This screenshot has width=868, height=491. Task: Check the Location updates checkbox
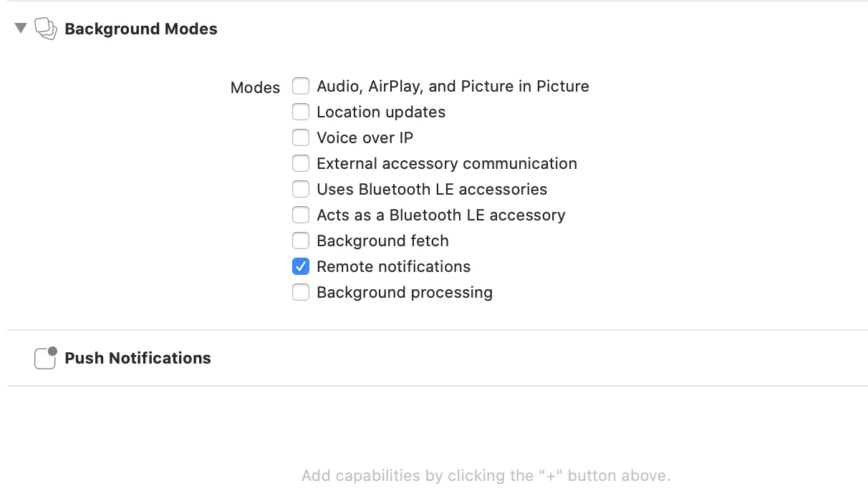[x=301, y=112]
